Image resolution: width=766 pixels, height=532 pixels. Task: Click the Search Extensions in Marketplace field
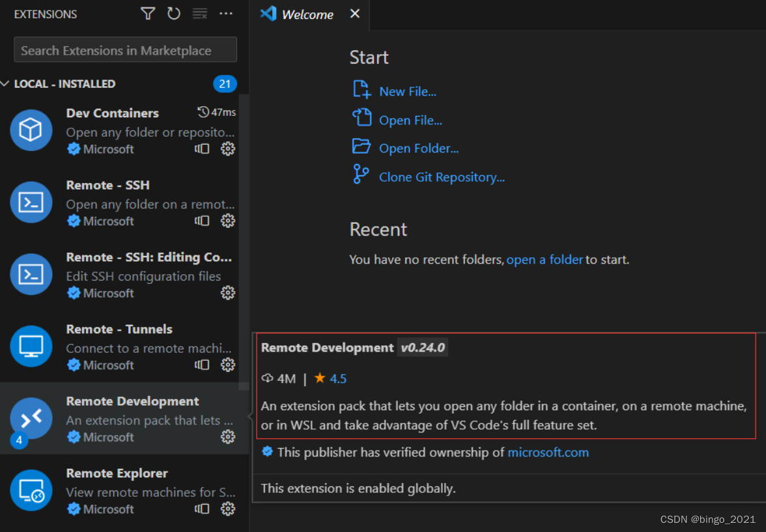tap(125, 49)
